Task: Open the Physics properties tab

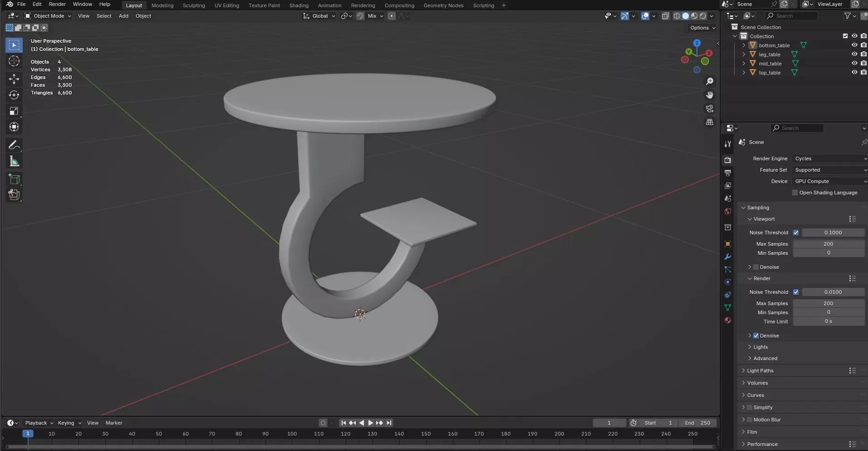Action: coord(728,282)
